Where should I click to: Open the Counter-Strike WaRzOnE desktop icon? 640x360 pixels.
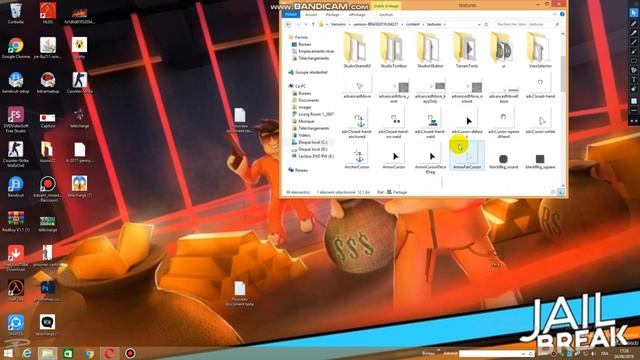[16, 155]
